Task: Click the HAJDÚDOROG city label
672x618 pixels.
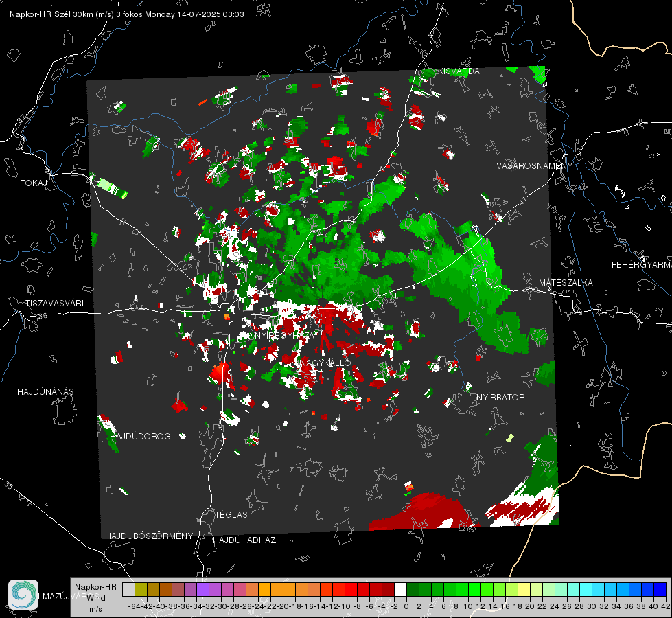Action: pyautogui.click(x=140, y=437)
